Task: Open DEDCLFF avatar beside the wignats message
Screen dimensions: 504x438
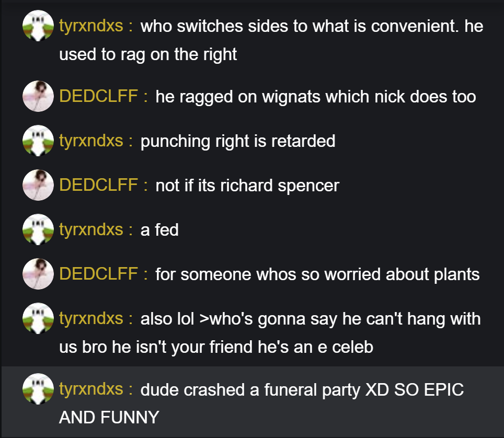Action: coord(38,96)
